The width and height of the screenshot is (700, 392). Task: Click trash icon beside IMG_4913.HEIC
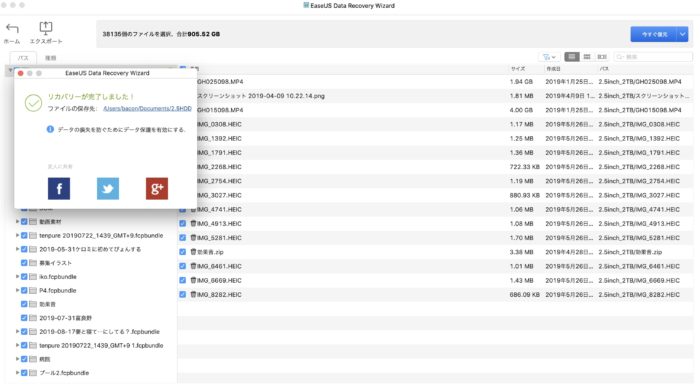(193, 223)
